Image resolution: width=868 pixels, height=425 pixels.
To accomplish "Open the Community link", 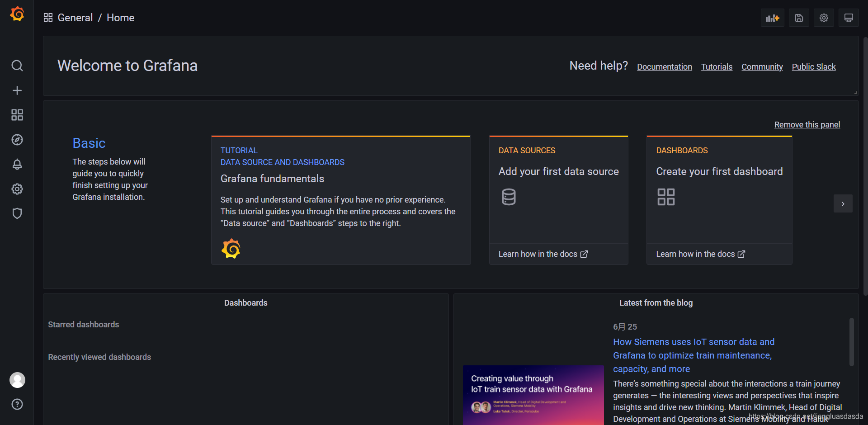I will coord(762,67).
